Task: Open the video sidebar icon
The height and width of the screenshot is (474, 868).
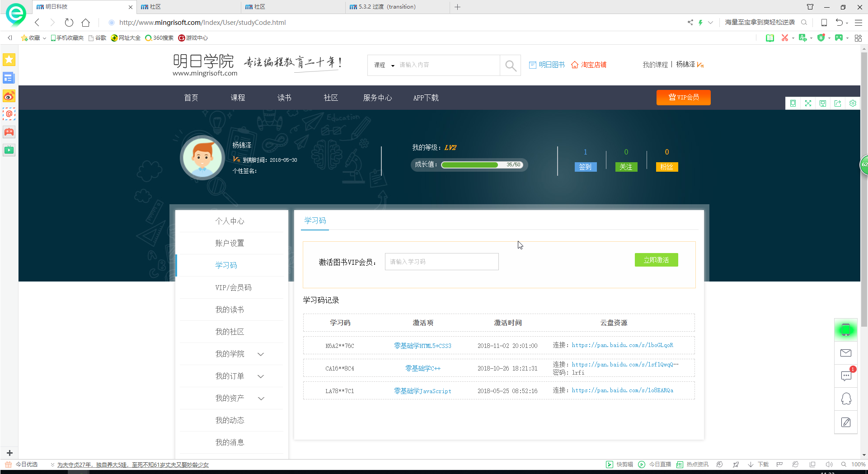Action: pyautogui.click(x=9, y=150)
